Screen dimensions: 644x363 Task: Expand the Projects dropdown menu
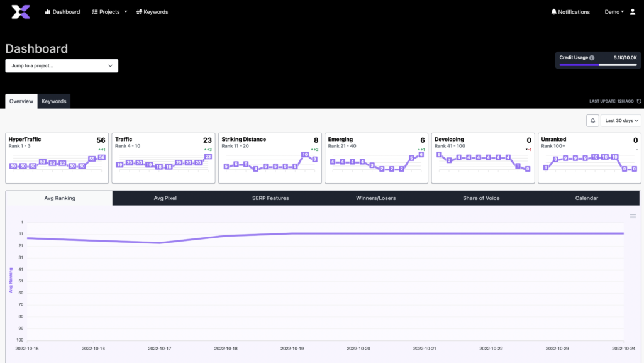[109, 12]
